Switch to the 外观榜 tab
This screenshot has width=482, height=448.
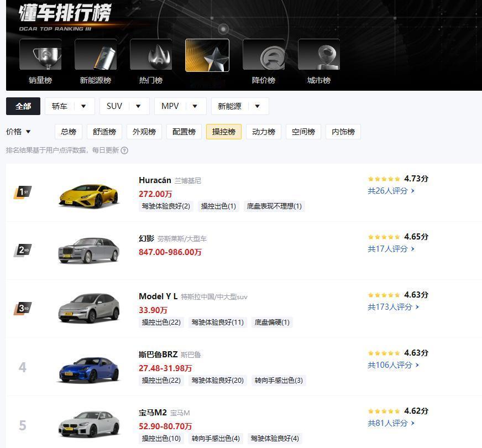coord(144,132)
